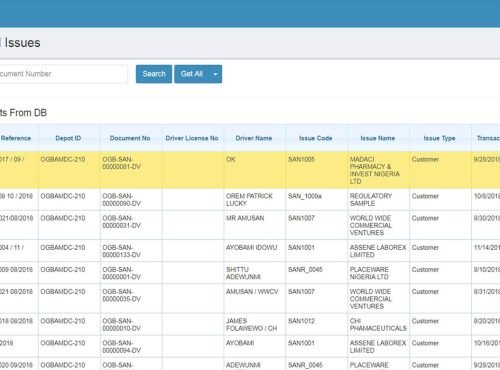Open the Get All dropdown caret

[215, 74]
